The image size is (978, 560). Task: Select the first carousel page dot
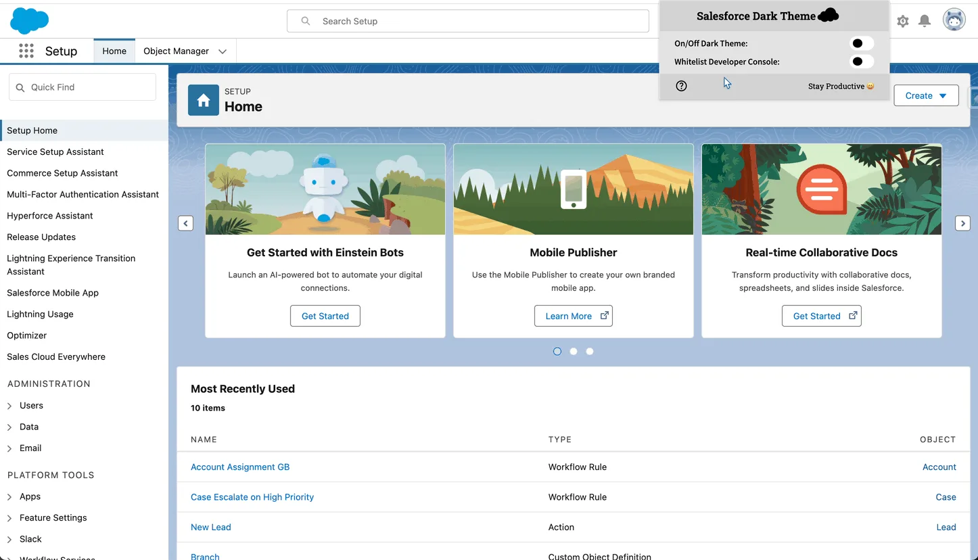pos(557,352)
